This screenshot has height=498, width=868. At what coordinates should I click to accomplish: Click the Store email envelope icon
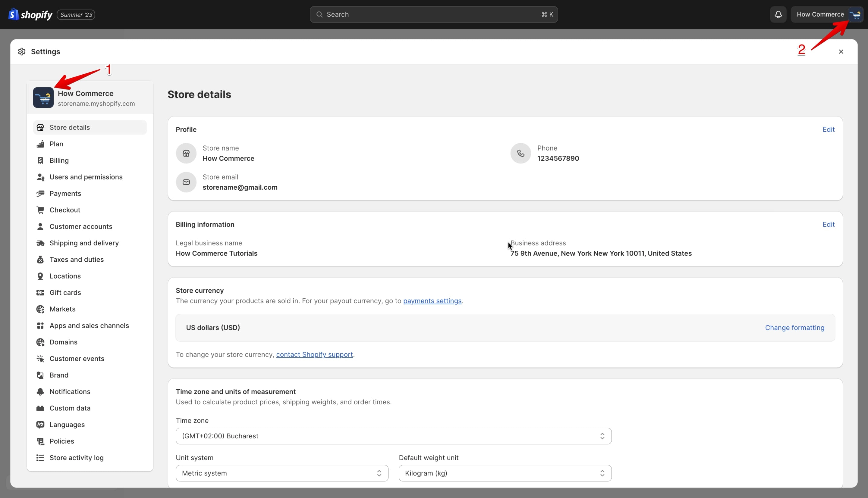pyautogui.click(x=186, y=182)
